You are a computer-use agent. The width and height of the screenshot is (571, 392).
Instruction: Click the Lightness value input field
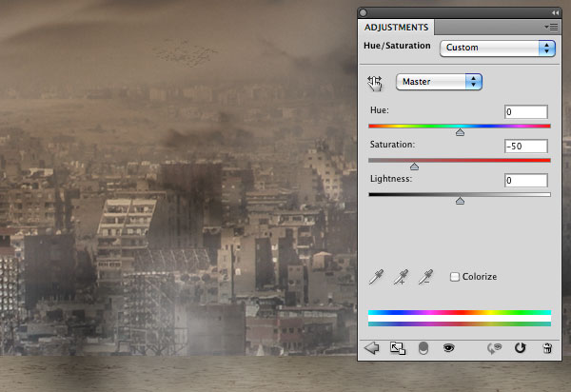pyautogui.click(x=526, y=180)
